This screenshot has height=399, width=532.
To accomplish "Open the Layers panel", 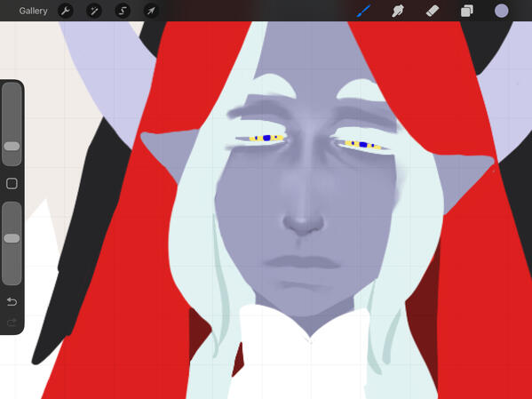I will (x=467, y=11).
